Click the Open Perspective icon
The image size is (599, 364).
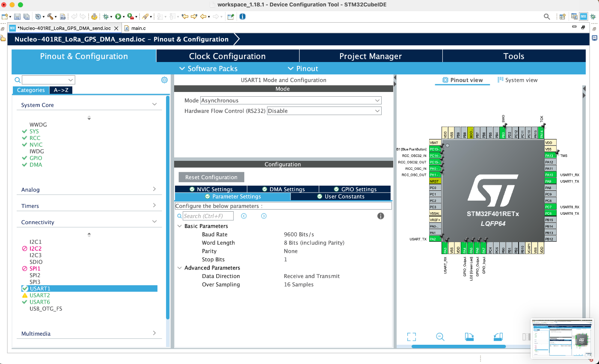tap(563, 17)
